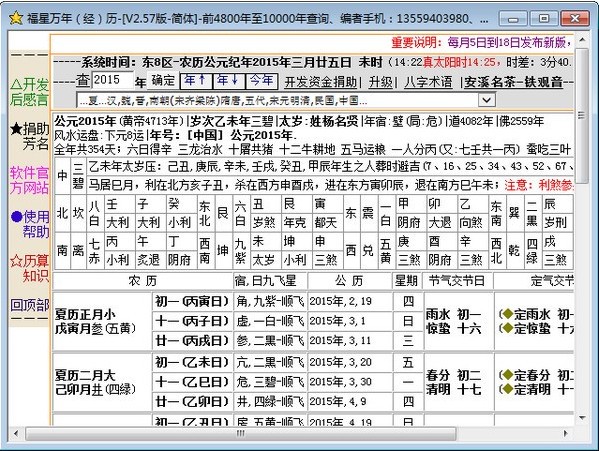
Task: Click the 年↑ next year button
Action: pos(196,80)
